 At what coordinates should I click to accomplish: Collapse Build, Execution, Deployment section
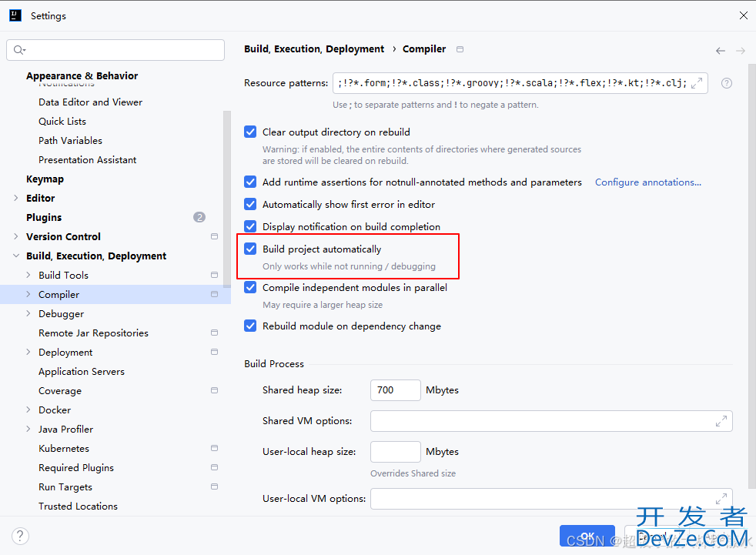16,256
